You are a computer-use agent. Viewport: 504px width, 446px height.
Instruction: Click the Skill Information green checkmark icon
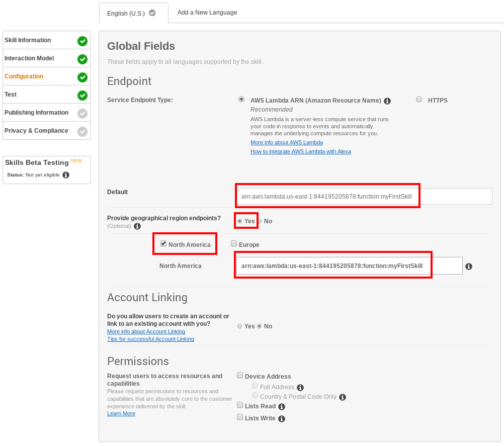pos(82,41)
